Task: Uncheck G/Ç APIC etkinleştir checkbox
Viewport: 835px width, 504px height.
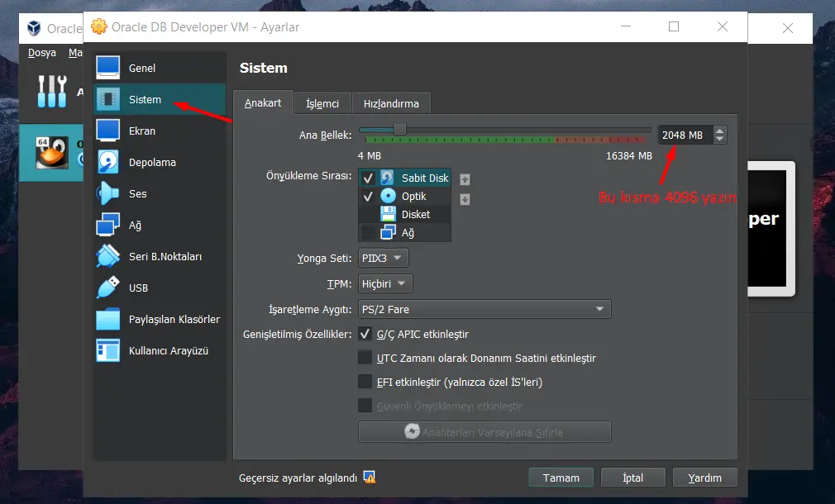Action: pos(365,335)
